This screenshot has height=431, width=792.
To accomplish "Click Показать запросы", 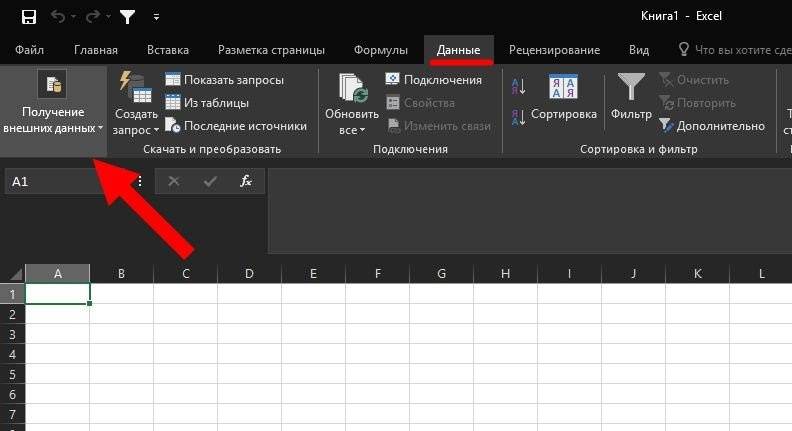I will [225, 80].
